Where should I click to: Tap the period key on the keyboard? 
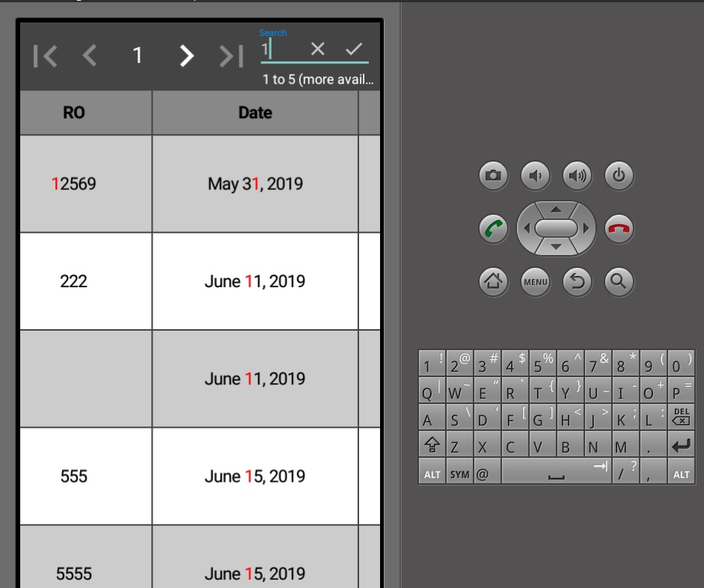[653, 444]
